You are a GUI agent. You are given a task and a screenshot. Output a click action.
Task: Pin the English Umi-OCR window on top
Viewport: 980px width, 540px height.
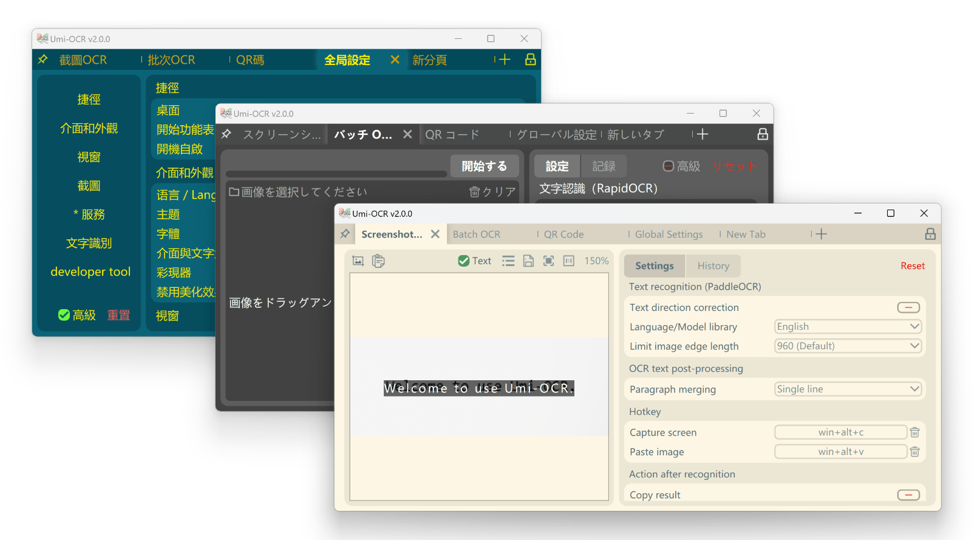click(345, 234)
